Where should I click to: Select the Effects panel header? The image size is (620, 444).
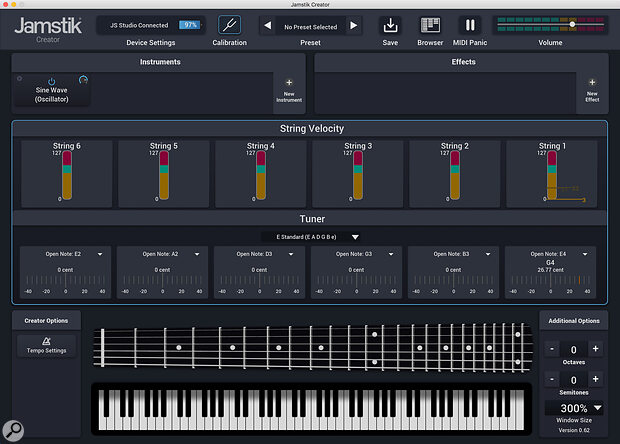(463, 62)
